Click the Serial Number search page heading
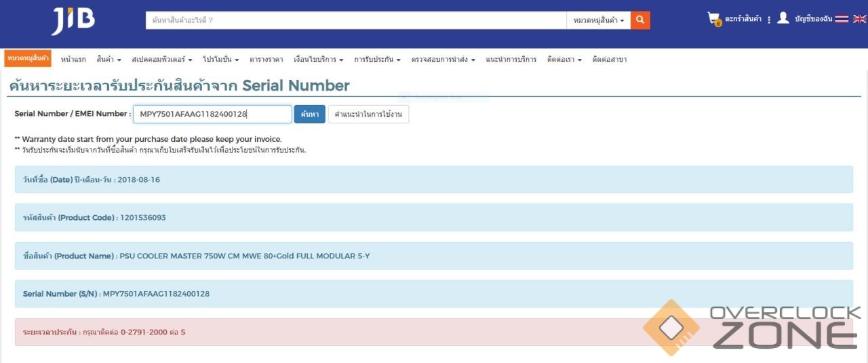The height and width of the screenshot is (363, 868). [179, 85]
